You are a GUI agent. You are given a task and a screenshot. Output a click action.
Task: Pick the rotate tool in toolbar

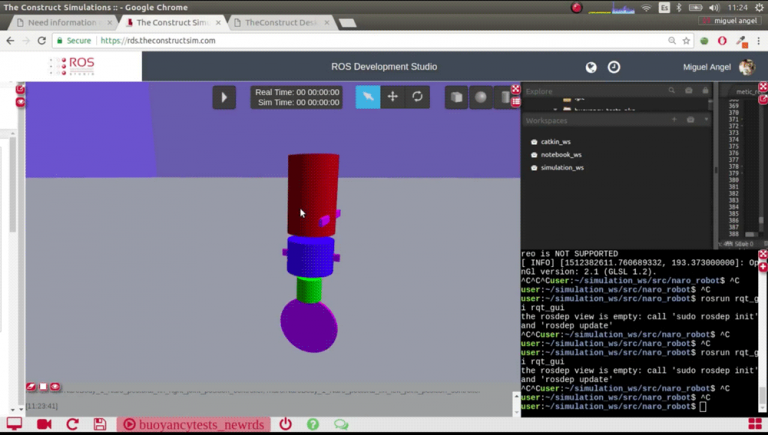417,97
